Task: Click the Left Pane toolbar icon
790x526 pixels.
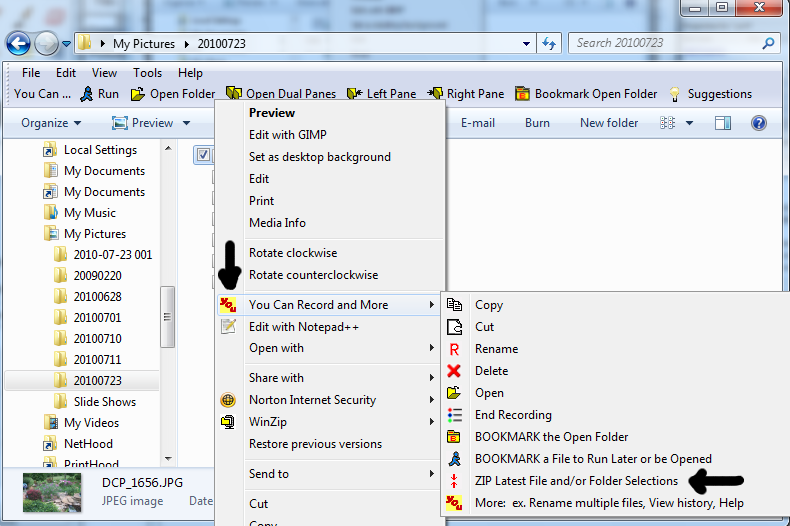Action: click(355, 94)
